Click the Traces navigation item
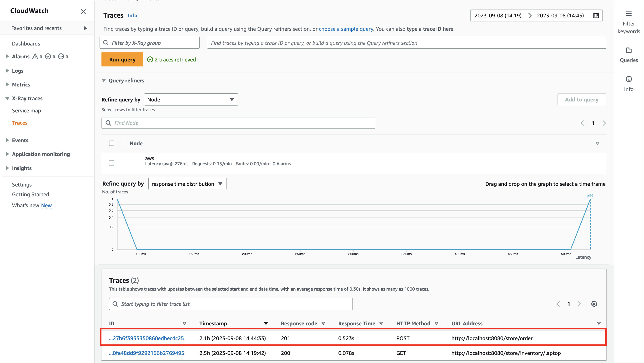The width and height of the screenshot is (644, 363). (x=20, y=122)
